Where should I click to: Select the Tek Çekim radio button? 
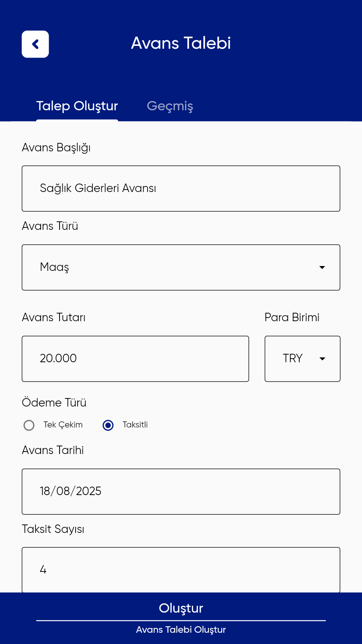pos(29,425)
